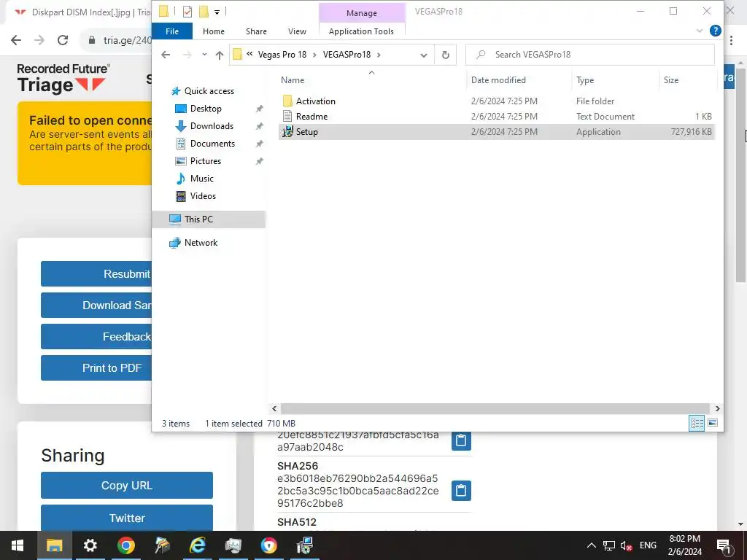Switch to details view layout icon
Screen dimensions: 747x560
coord(697,423)
